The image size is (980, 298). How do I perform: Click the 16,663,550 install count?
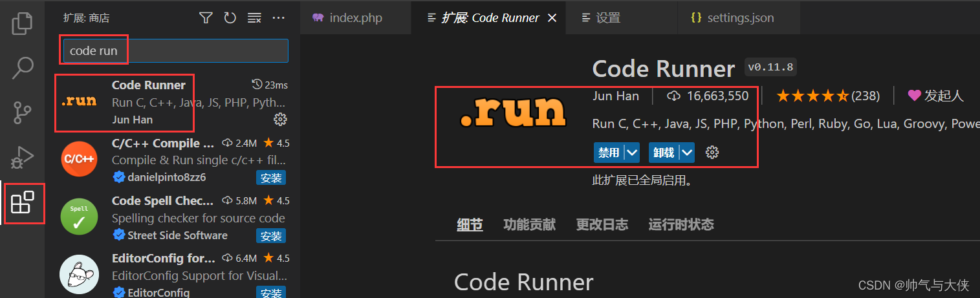tap(708, 96)
